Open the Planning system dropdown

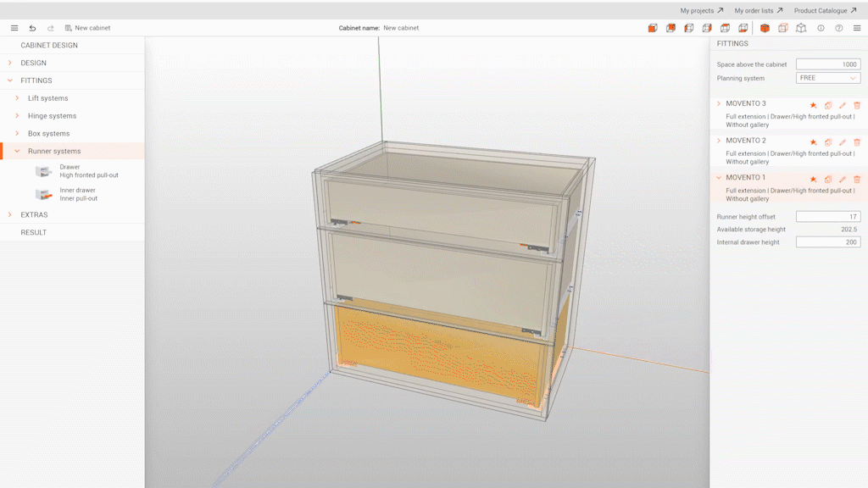tap(827, 77)
